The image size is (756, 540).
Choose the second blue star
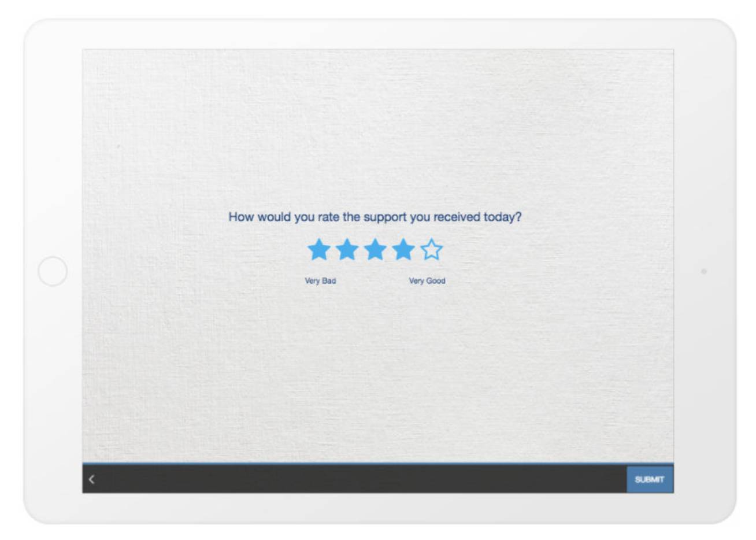(x=347, y=250)
